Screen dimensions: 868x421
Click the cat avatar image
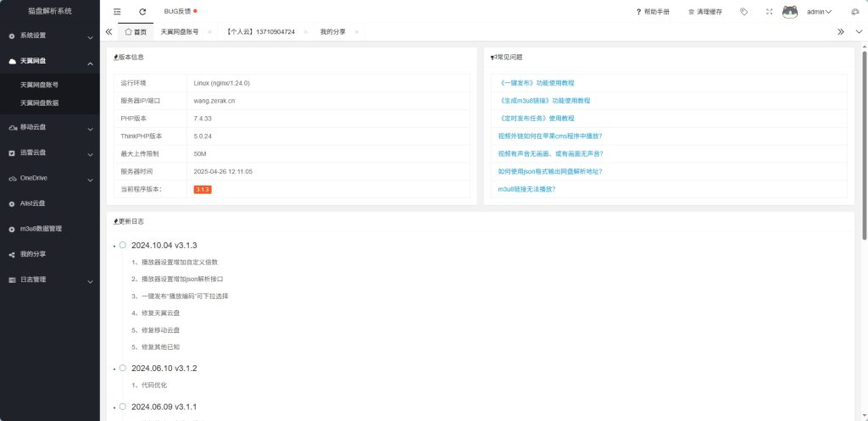coord(789,12)
